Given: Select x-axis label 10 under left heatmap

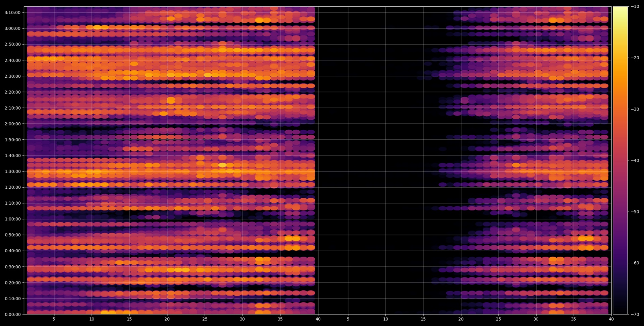Looking at the screenshot, I should (92, 319).
